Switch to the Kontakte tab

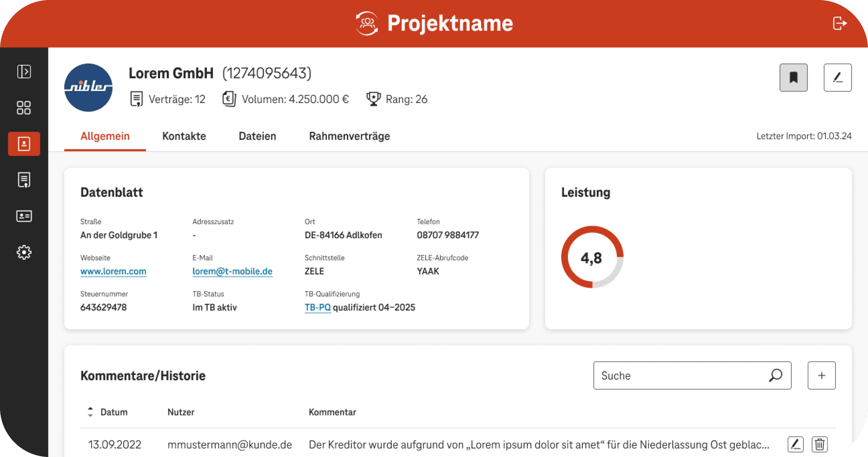click(184, 136)
